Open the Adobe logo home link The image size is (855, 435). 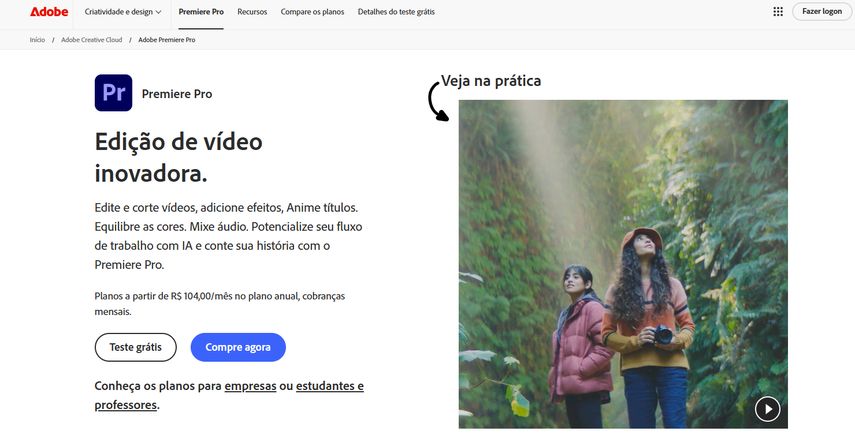[49, 11]
